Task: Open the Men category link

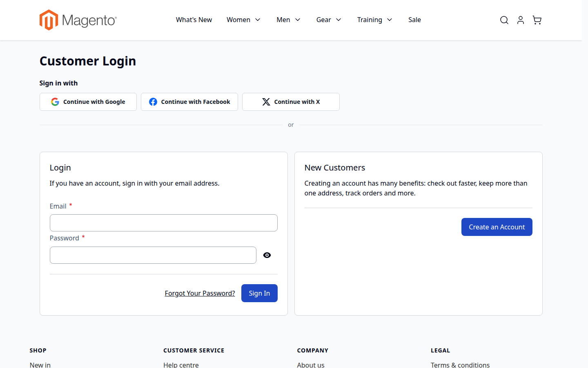Action: tap(283, 20)
